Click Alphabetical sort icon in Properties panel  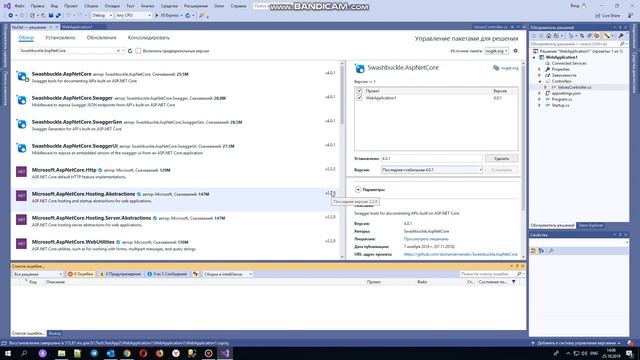click(541, 251)
